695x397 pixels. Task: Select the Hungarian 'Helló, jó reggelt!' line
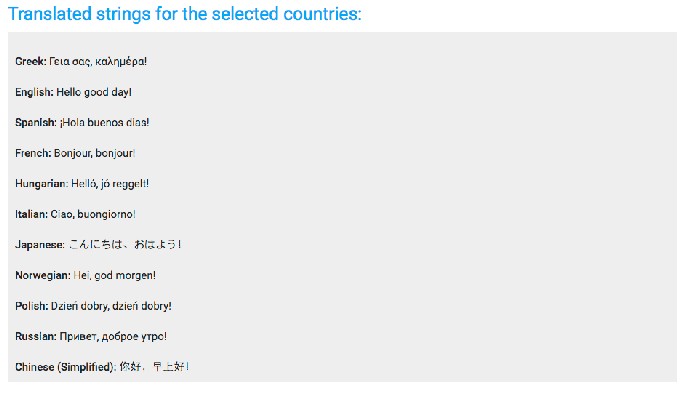coord(82,183)
